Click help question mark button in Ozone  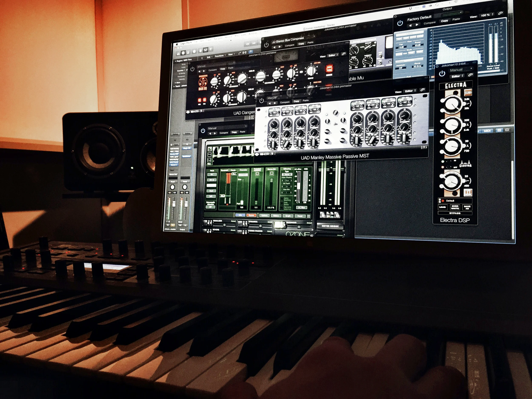[x=308, y=216]
